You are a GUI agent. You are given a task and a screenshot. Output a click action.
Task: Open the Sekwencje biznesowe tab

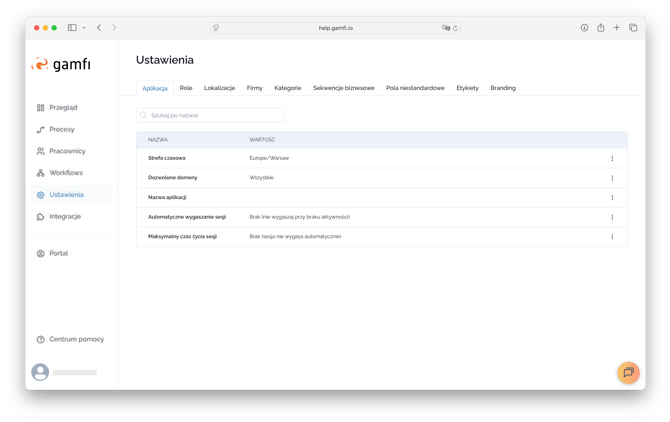343,88
